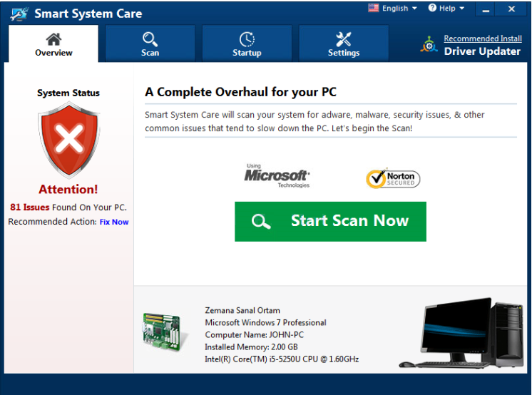The height and width of the screenshot is (395, 532).
Task: Click the Smart System Care logo icon
Action: (x=19, y=14)
